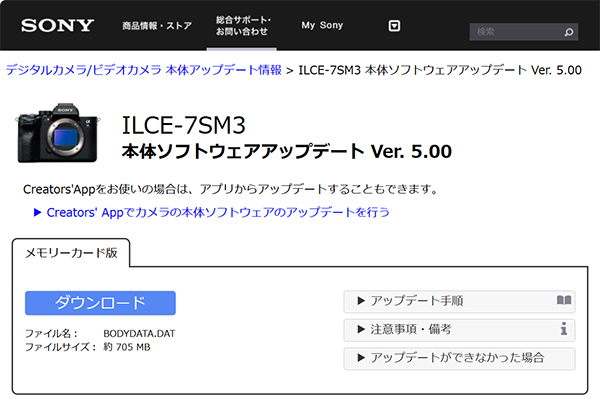
Task: Click the 約 705 MB file size text
Action: tap(127, 347)
